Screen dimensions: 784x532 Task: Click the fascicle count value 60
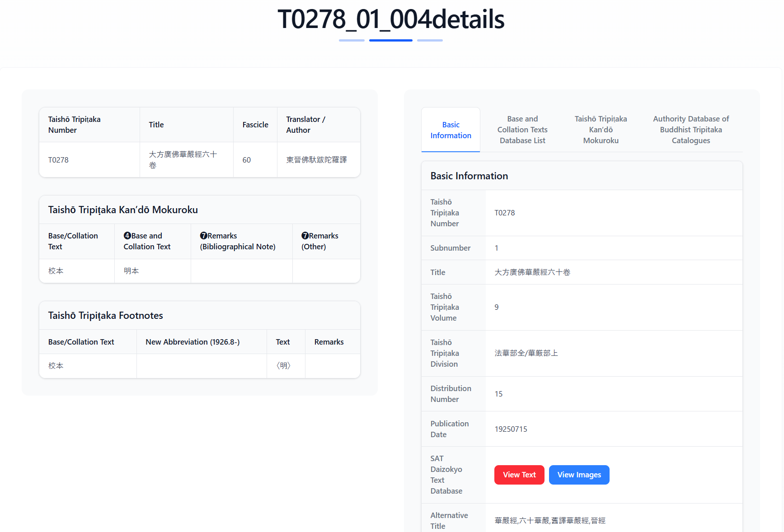(x=247, y=160)
